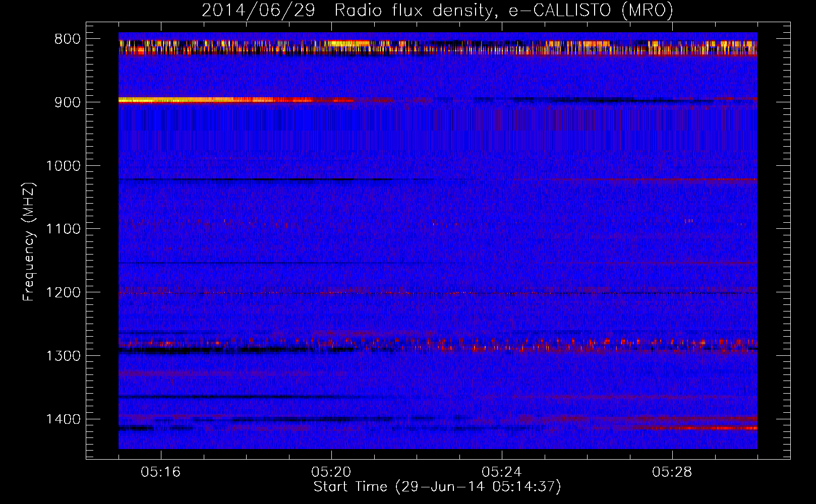The image size is (816, 504).
Task: Click the 05:24 time tick label
Action: tap(502, 472)
